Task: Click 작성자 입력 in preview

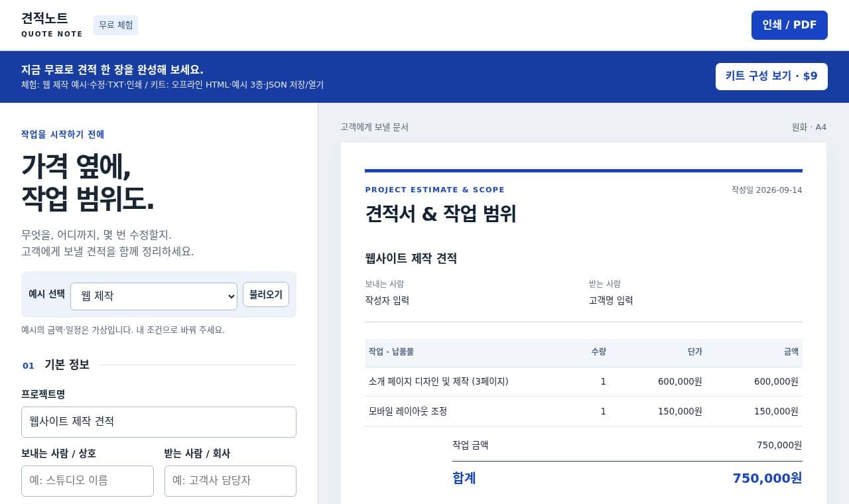Action: pos(387,300)
